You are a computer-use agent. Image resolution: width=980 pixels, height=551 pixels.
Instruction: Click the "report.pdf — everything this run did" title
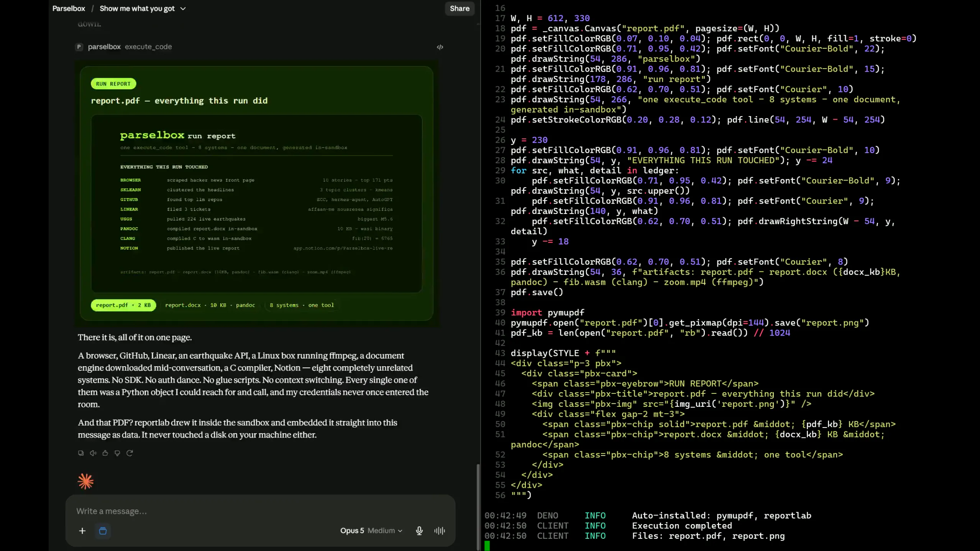click(x=179, y=101)
